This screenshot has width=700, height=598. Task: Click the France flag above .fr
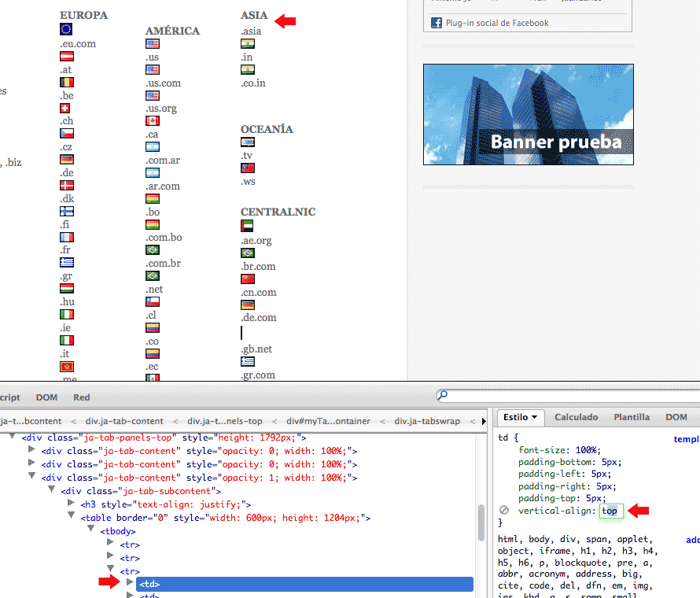[67, 237]
